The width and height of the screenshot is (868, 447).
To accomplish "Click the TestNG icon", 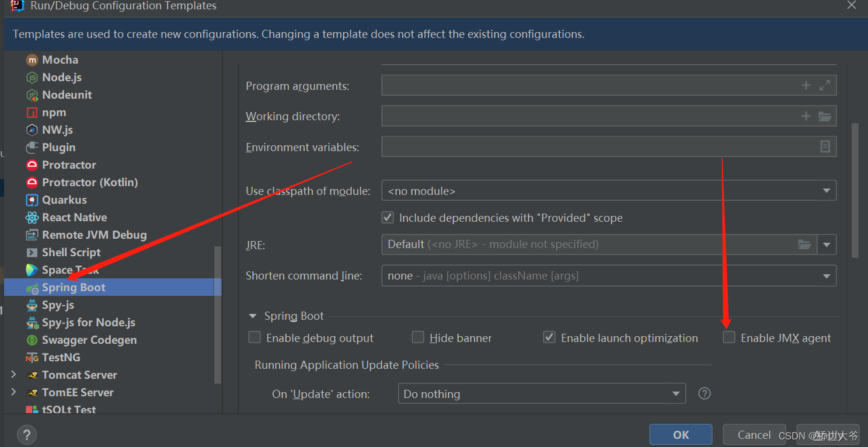I will point(32,357).
